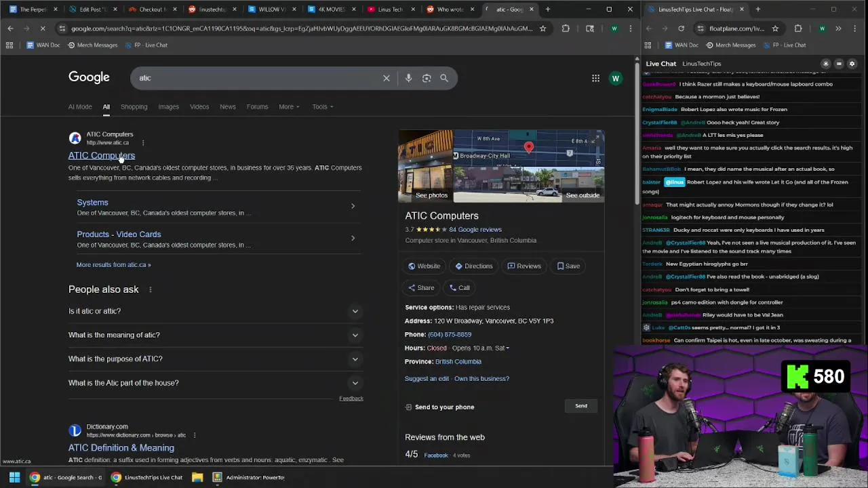Open File Explorer from the taskbar
The height and width of the screenshot is (488, 868).
(197, 477)
